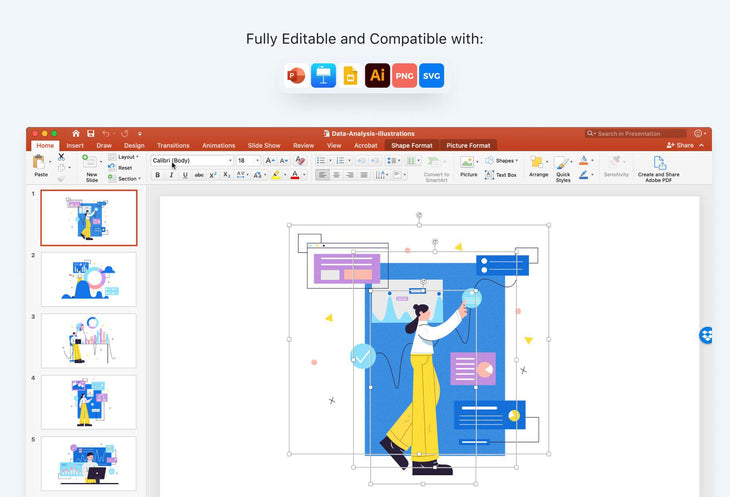Viewport: 730px width, 497px height.
Task: Toggle underline text formatting
Action: coord(185,175)
